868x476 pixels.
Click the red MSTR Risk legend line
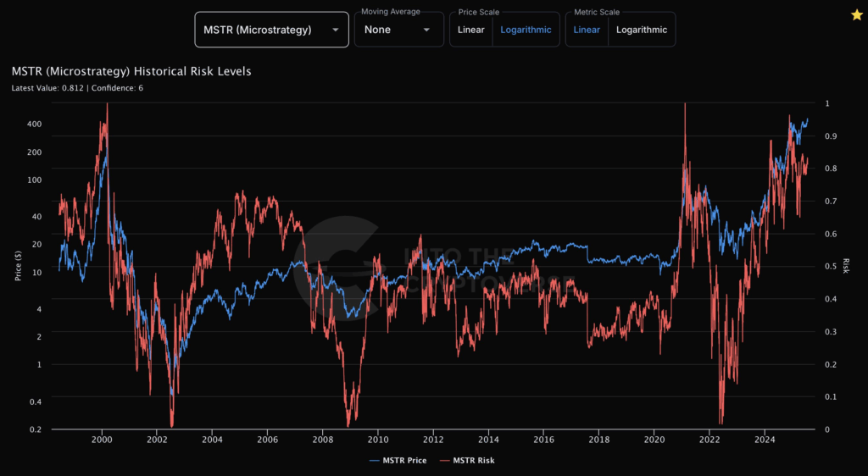444,460
